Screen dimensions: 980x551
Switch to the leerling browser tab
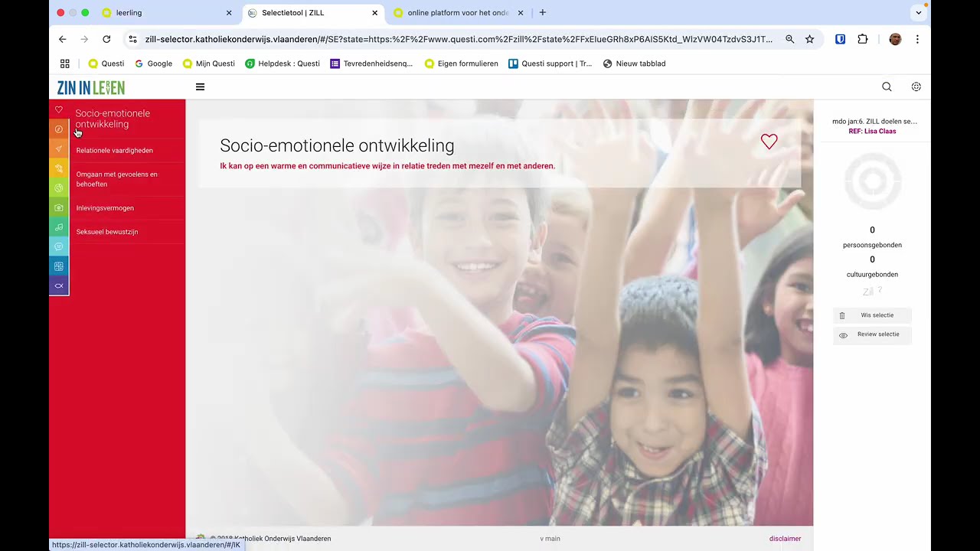coord(165,13)
